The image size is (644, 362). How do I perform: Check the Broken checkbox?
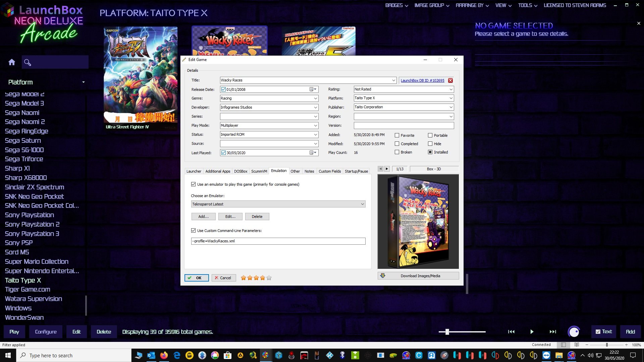(397, 152)
